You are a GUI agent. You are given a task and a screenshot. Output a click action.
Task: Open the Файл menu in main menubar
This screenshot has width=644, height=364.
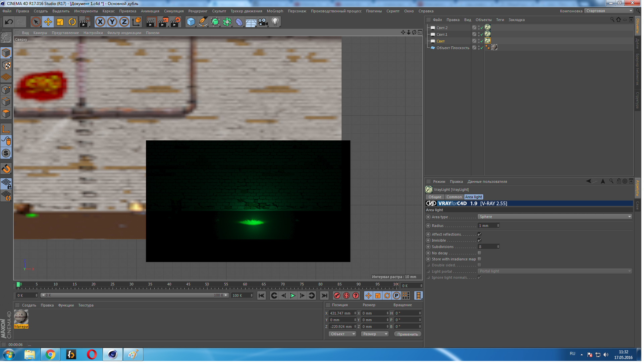click(7, 11)
